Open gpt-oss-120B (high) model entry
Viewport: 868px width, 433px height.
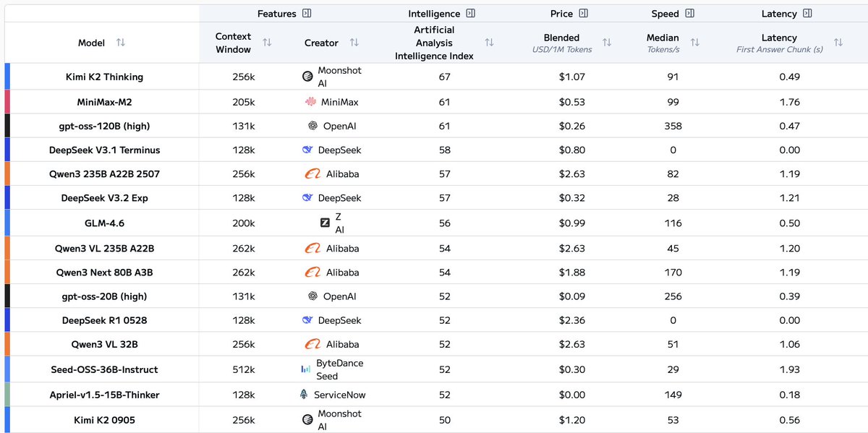pyautogui.click(x=104, y=126)
